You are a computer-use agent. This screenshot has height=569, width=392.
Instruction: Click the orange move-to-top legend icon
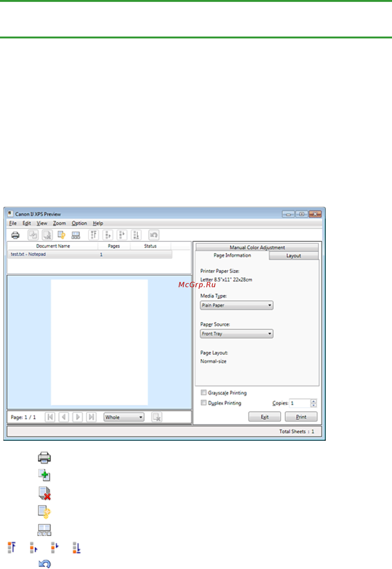coord(11,548)
